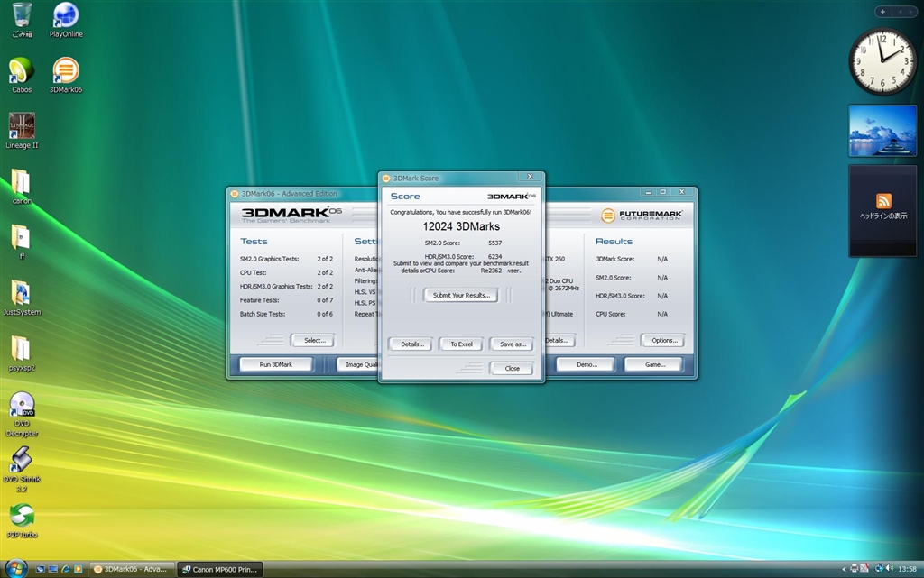
Task: Open the DVD Decrypter shortcut
Action: point(22,407)
